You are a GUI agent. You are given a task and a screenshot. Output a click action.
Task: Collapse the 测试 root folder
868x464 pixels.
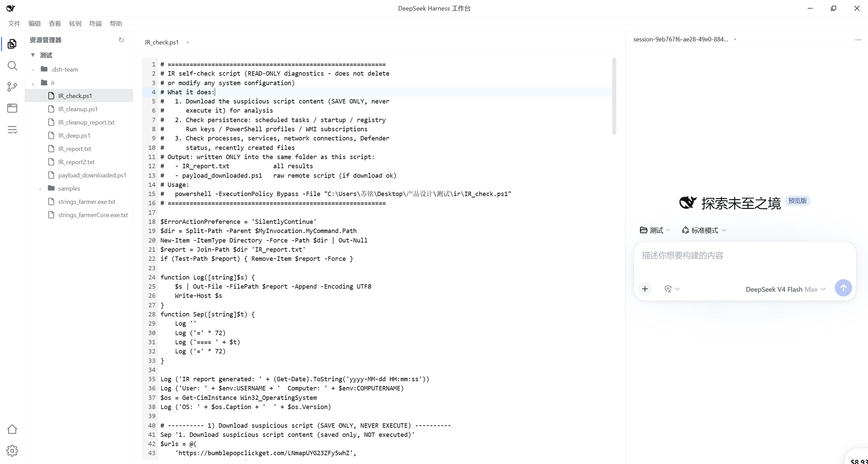(x=33, y=55)
